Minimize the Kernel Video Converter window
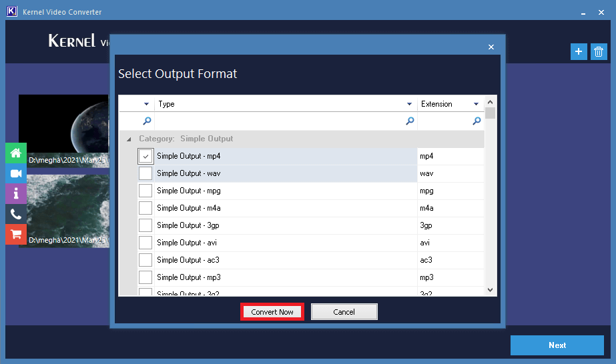Image resolution: width=616 pixels, height=364 pixels. (583, 13)
